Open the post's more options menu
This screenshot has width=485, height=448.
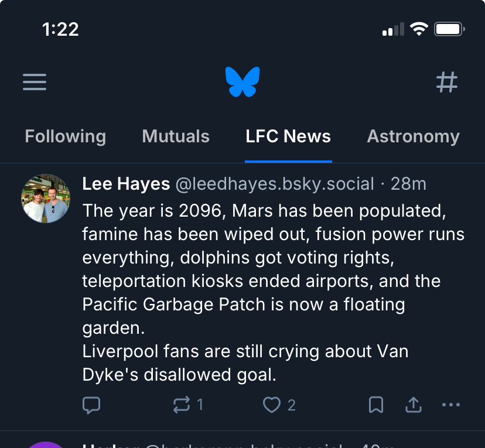[x=451, y=405]
